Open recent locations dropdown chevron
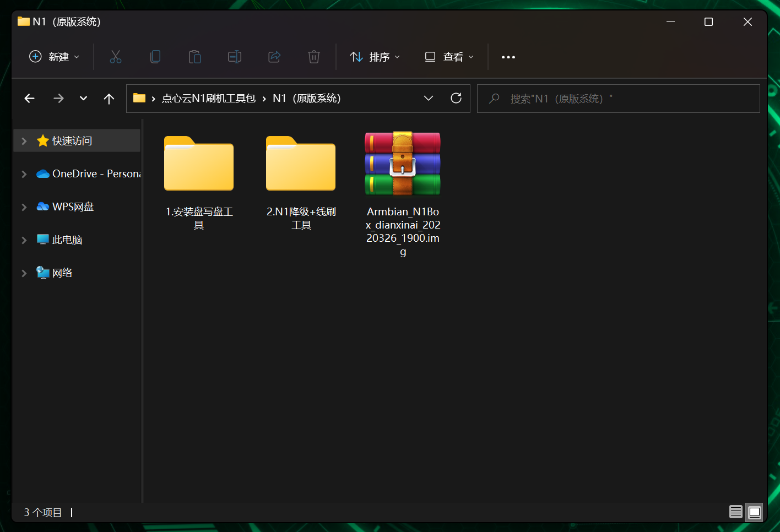The width and height of the screenshot is (780, 532). point(83,99)
